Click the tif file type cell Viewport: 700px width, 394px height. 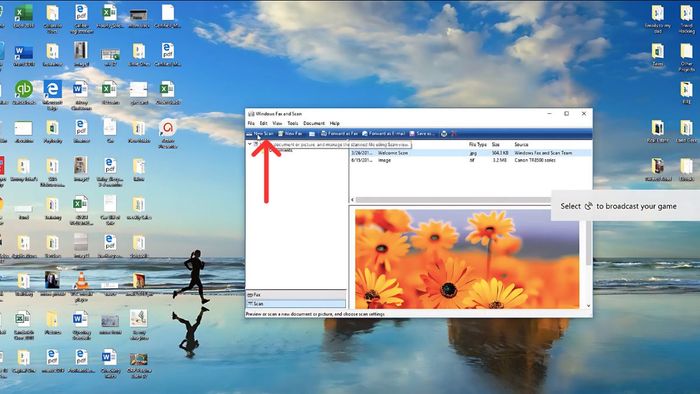coord(472,160)
